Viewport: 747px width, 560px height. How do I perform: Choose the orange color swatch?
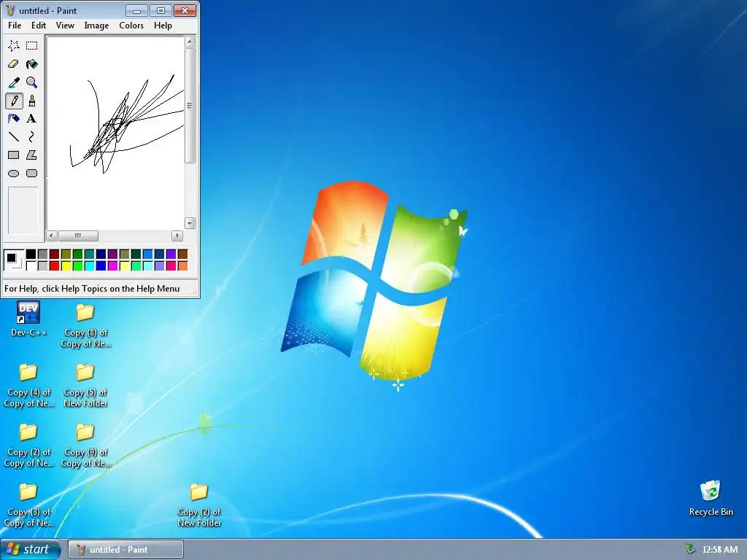tap(182, 265)
